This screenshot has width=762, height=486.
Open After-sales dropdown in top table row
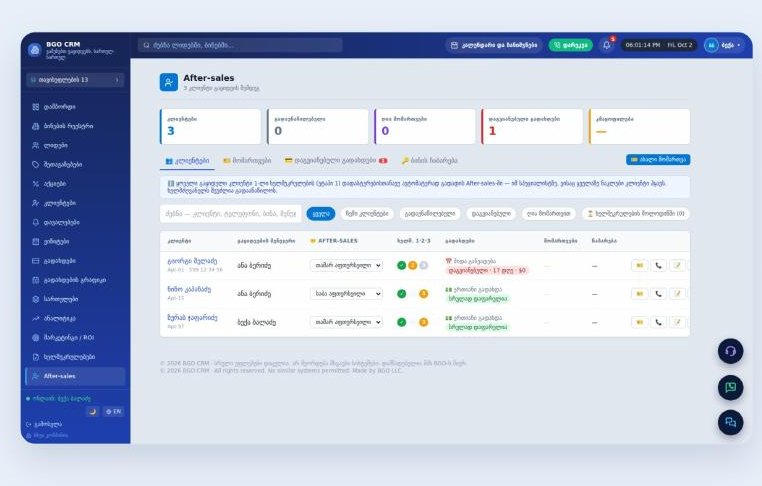tap(346, 265)
